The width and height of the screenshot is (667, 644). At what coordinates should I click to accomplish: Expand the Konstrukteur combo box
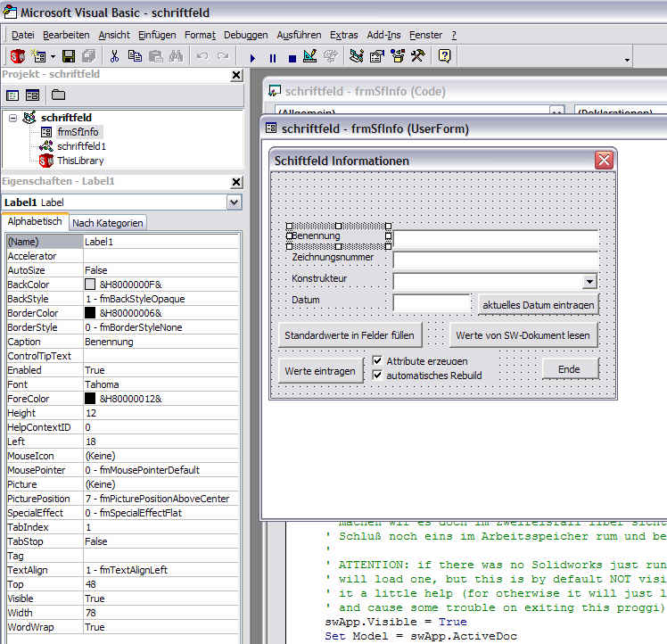(589, 281)
